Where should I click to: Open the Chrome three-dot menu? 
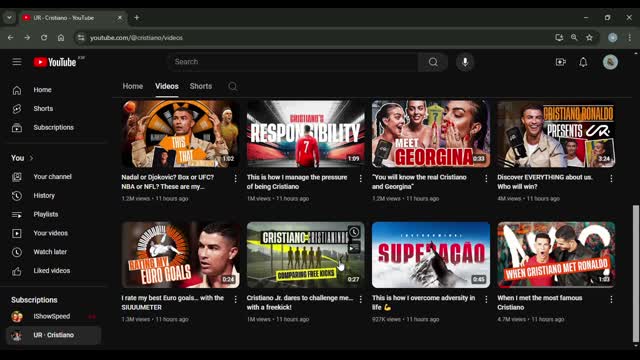point(629,38)
